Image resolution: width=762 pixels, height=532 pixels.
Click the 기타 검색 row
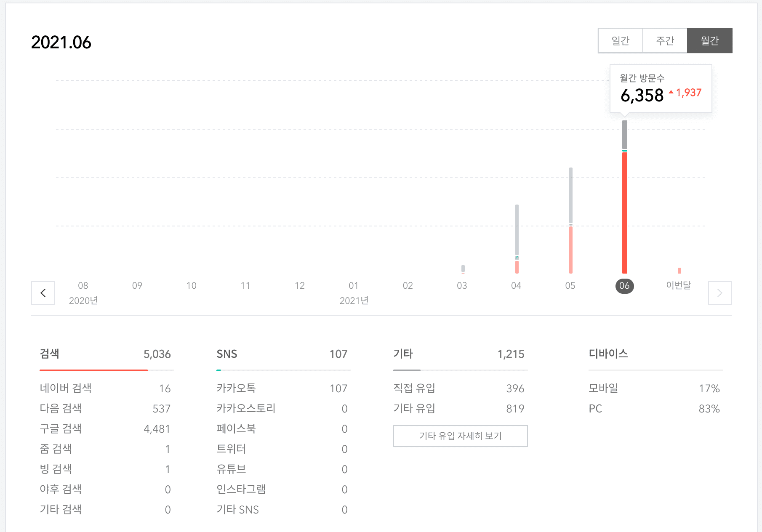[x=105, y=509]
